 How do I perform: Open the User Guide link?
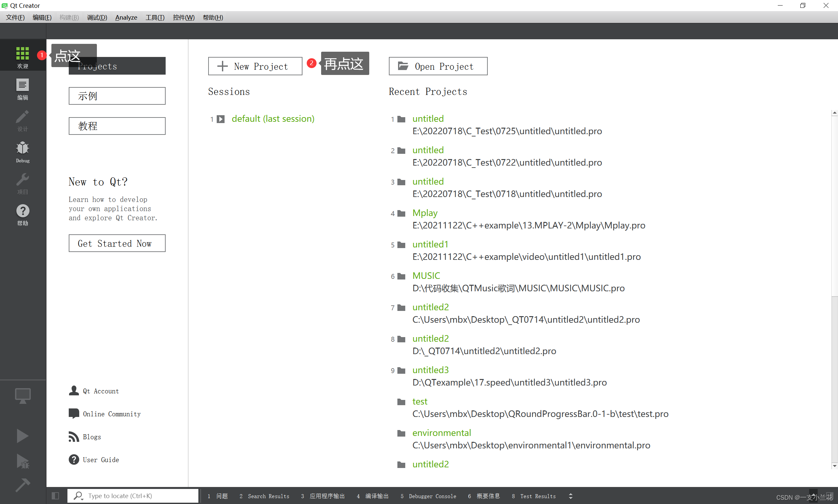point(101,459)
